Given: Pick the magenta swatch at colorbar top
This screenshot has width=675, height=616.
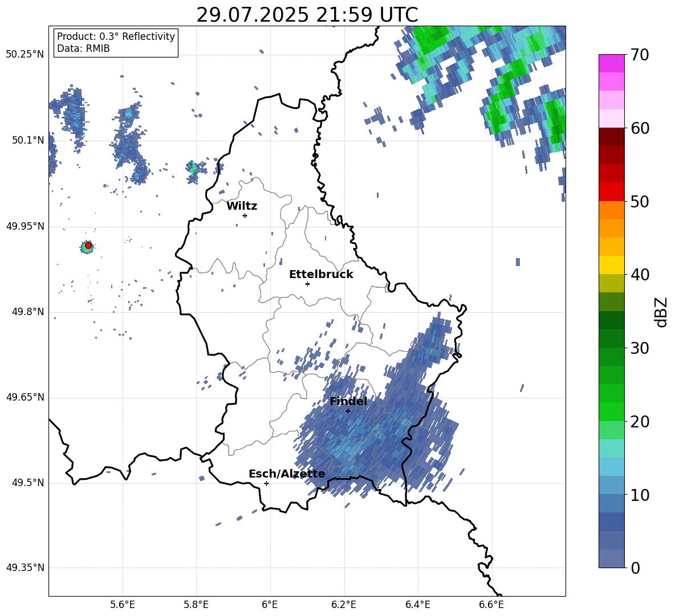Looking at the screenshot, I should [611, 63].
